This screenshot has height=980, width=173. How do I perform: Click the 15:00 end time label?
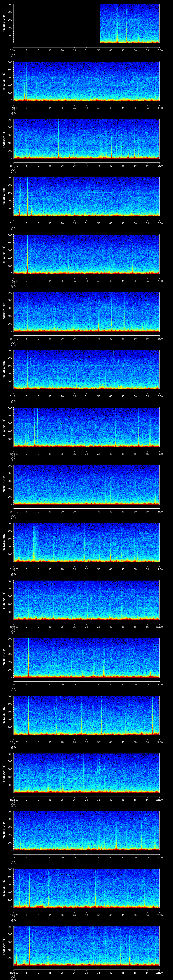coord(160,339)
